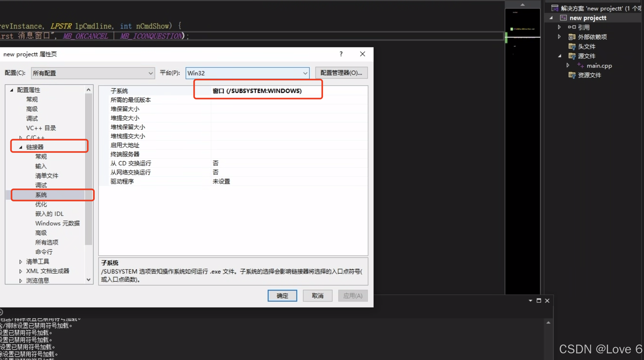Click the 外部依赖项 icon
Screen dimensions: 644x360
(x=572, y=37)
